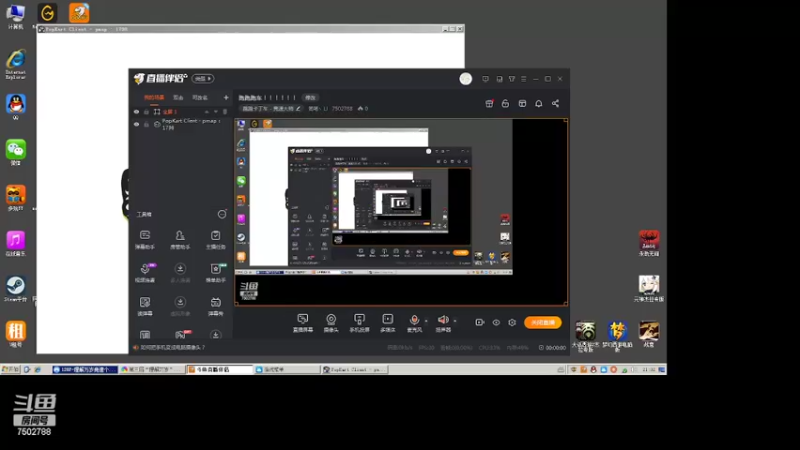Switch to PopKart Client taskbar button

[355, 369]
